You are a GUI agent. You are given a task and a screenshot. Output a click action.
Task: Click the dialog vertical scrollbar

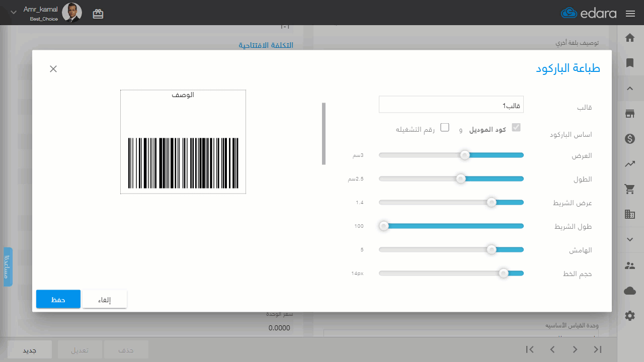324,134
